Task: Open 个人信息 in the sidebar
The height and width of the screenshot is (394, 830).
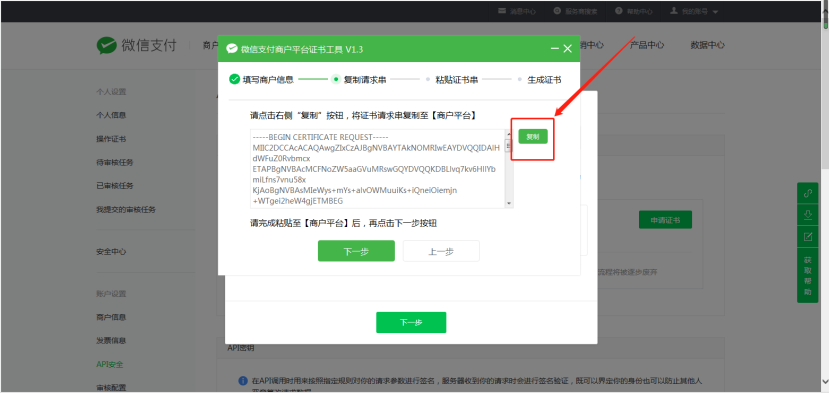Action: tap(111, 115)
